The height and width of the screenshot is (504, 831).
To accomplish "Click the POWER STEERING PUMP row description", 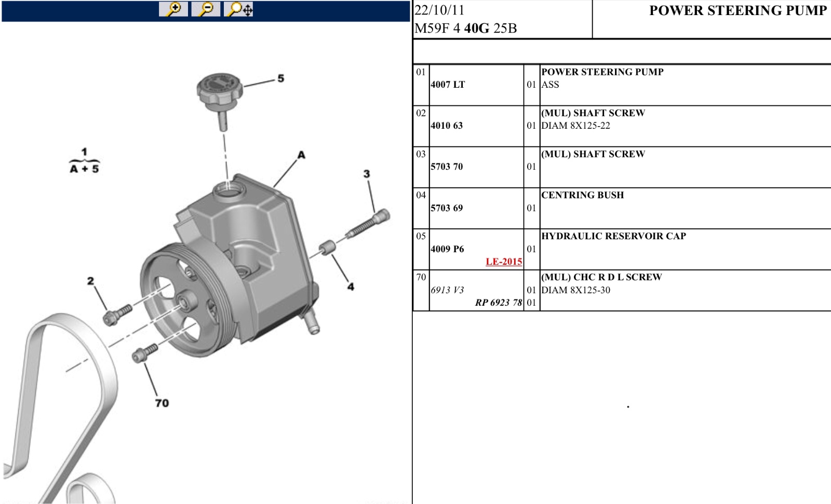I will 602,72.
